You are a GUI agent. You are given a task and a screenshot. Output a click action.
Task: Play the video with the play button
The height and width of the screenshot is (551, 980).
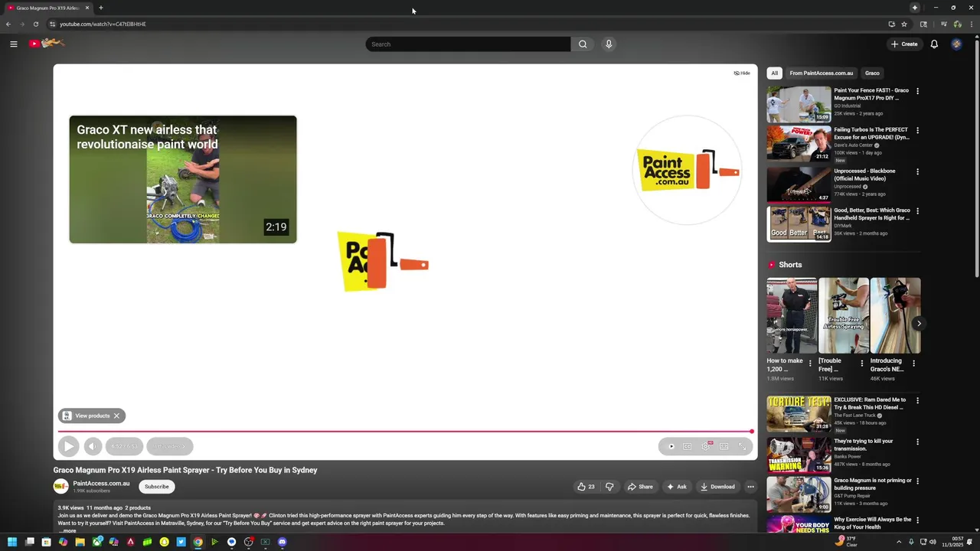coord(68,446)
